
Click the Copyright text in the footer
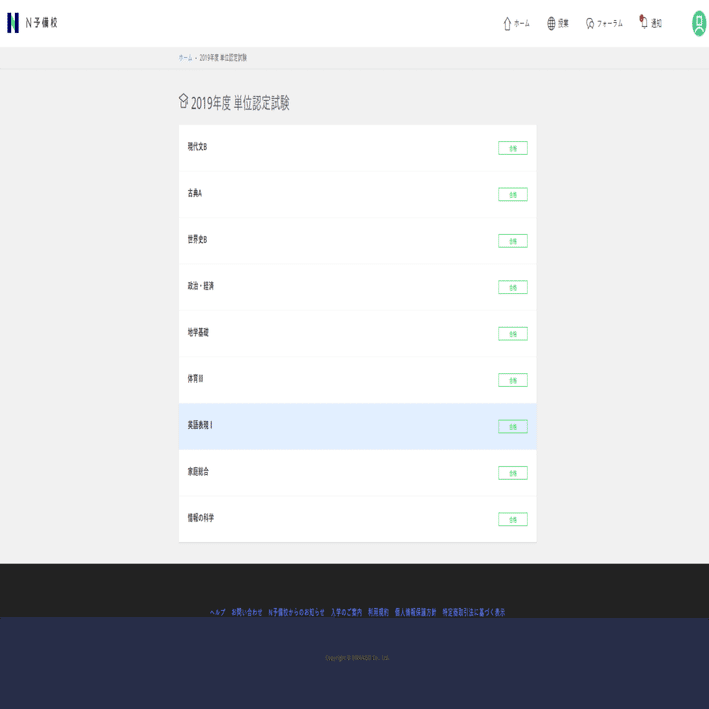point(357,658)
